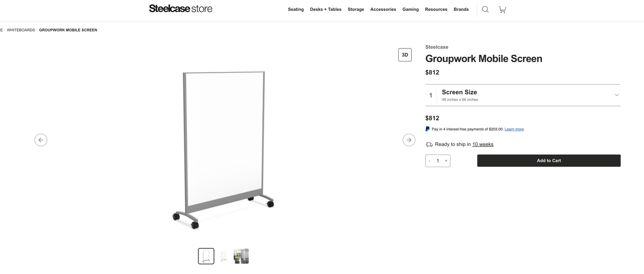
Task: Click the PayPal logo icon
Action: pyautogui.click(x=427, y=129)
